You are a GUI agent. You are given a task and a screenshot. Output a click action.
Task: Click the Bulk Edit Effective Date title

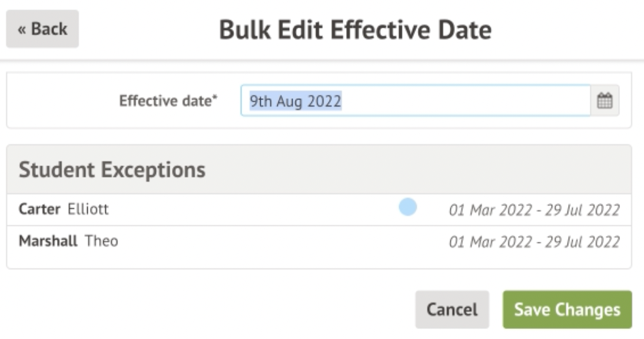pos(355,30)
